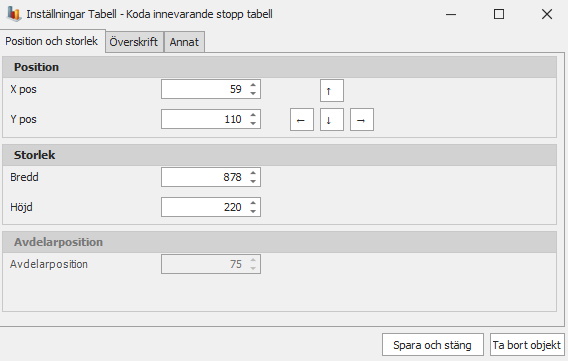This screenshot has width=568, height=361.
Task: Increase Bredd value with up arrow
Action: click(253, 173)
